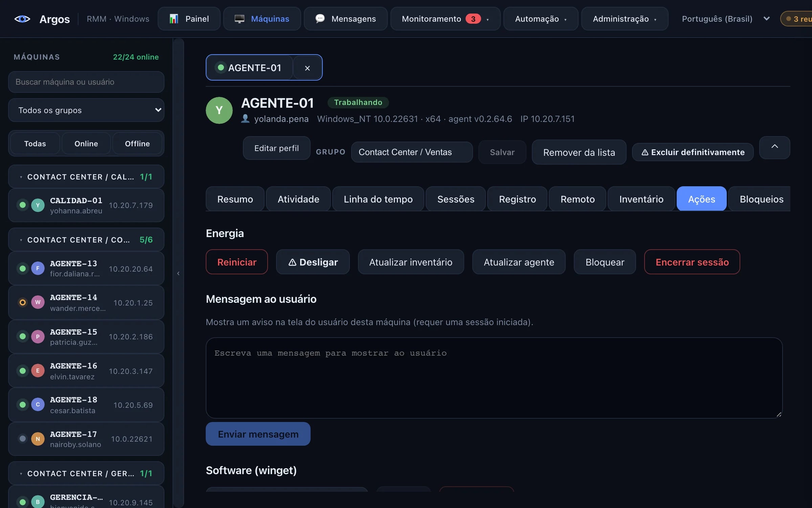Click the orange status ring of AGENTE-14
Viewport: 812px width, 508px height.
click(23, 302)
